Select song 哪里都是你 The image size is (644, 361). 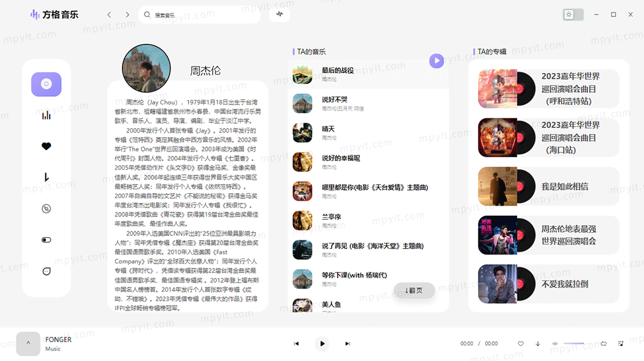pos(369,191)
